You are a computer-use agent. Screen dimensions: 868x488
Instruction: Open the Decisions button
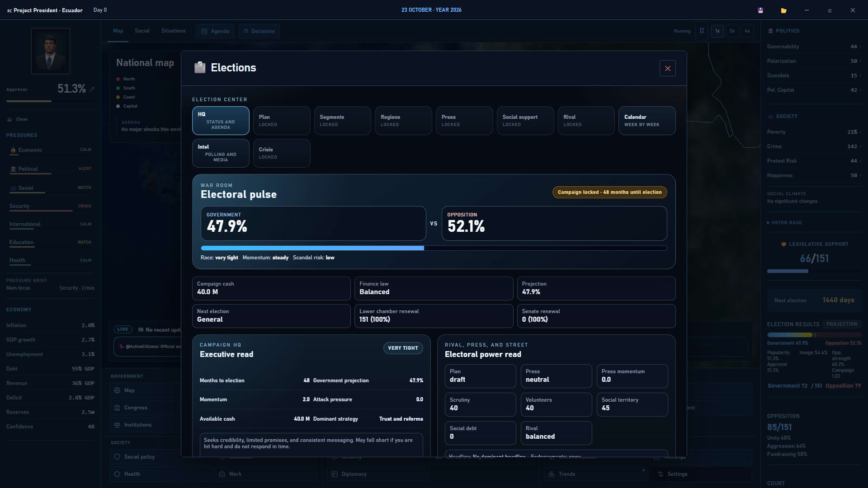click(x=259, y=31)
